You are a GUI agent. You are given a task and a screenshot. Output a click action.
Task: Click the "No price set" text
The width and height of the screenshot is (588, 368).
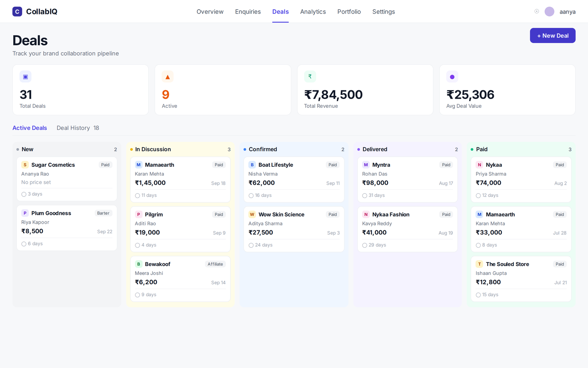click(36, 182)
